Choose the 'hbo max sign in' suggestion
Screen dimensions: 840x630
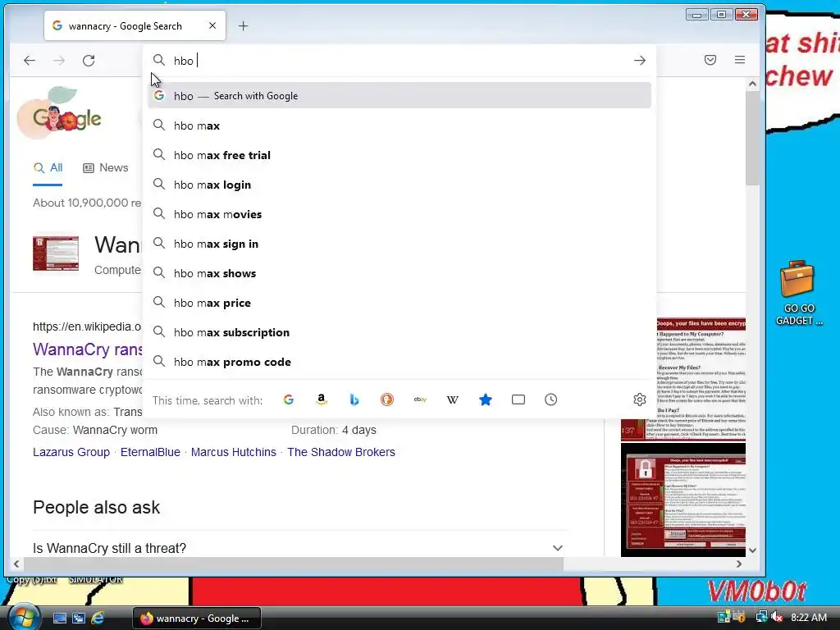(399, 244)
